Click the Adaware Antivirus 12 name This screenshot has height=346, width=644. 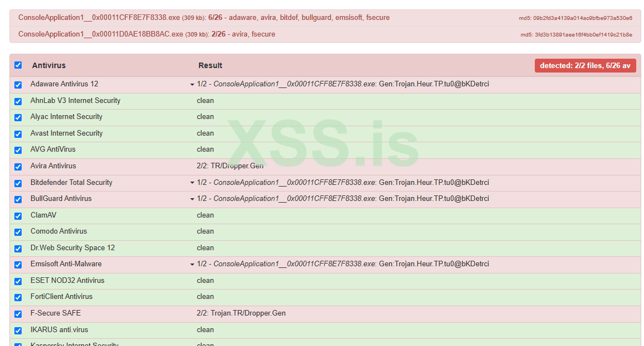64,84
